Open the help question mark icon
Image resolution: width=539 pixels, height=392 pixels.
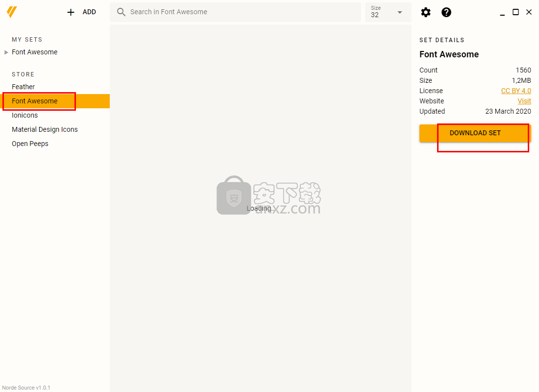click(x=446, y=12)
